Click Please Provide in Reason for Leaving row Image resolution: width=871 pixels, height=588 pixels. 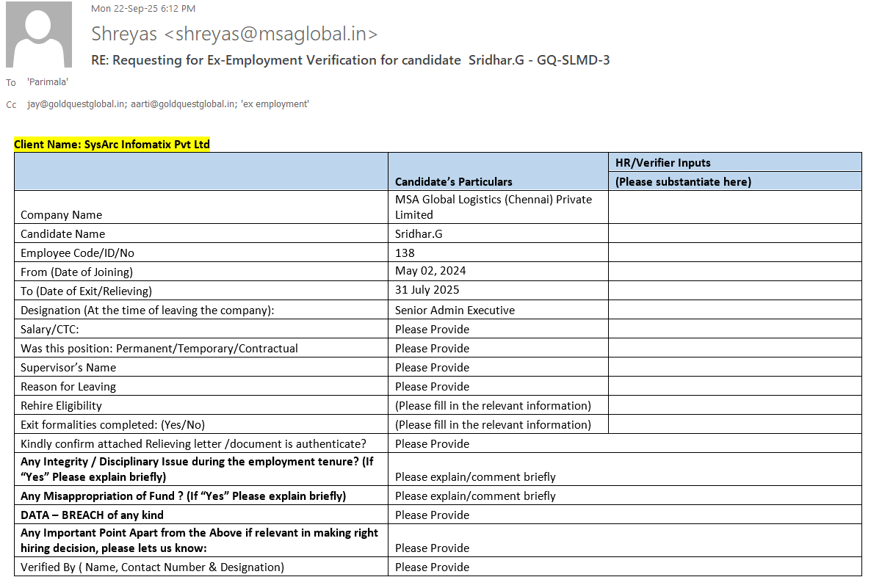tap(432, 386)
